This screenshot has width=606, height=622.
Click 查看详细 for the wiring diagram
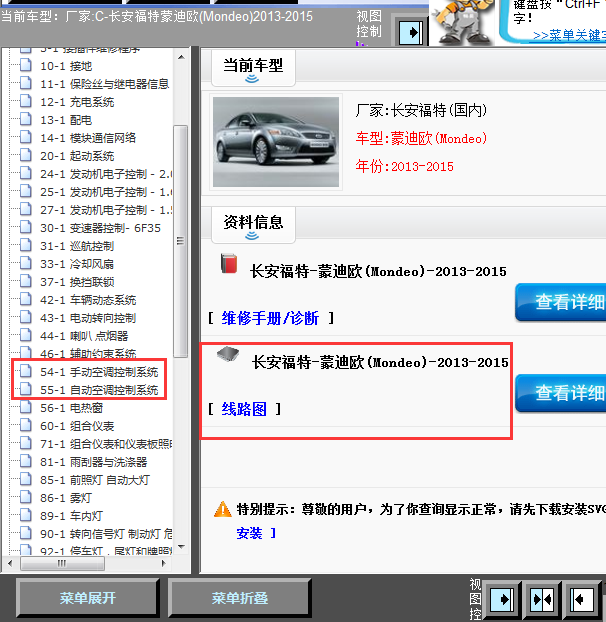561,393
